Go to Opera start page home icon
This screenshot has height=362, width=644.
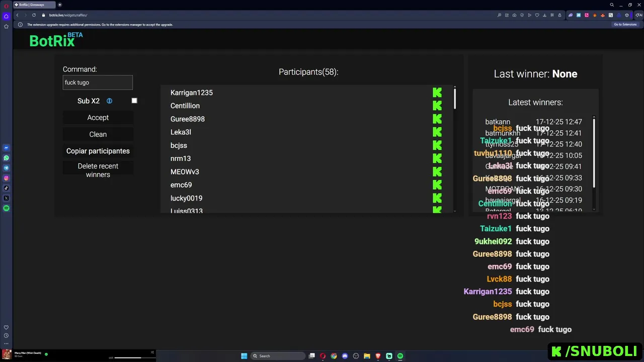tap(6, 16)
